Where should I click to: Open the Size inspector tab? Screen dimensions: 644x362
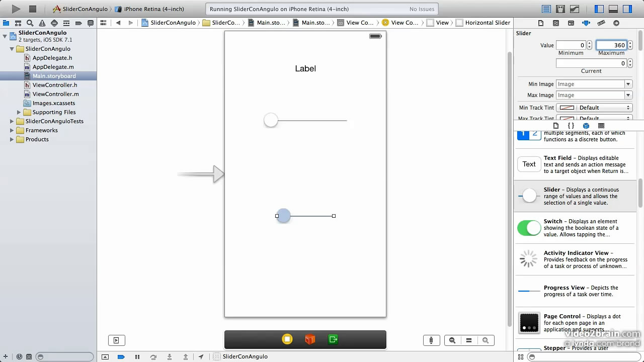click(x=601, y=23)
